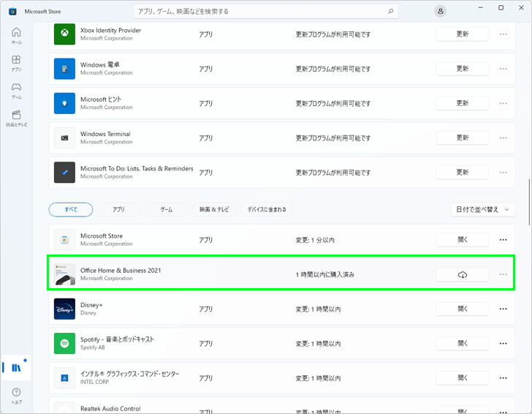The image size is (532, 414).
Task: Click the Windows 電卓 calculator icon
Action: (x=64, y=69)
